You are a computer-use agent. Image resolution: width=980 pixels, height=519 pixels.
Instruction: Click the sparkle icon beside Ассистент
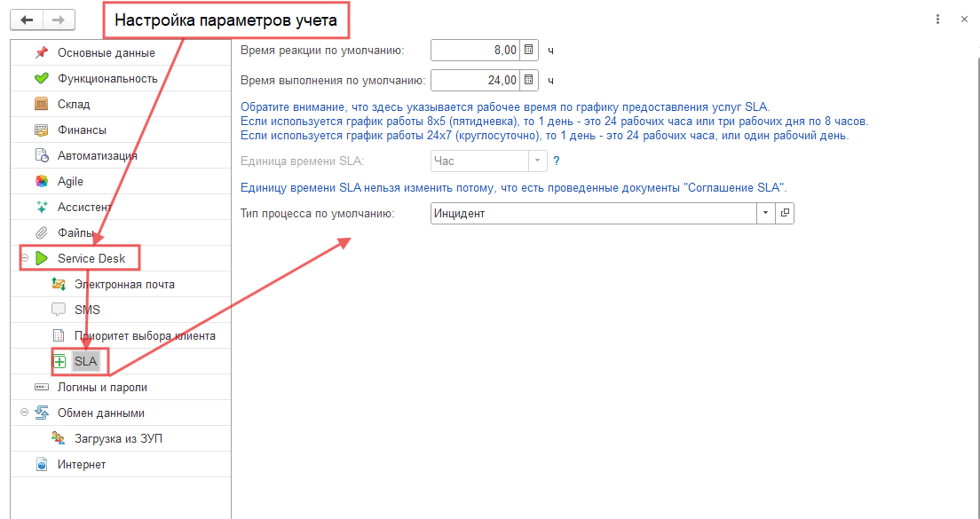42,207
